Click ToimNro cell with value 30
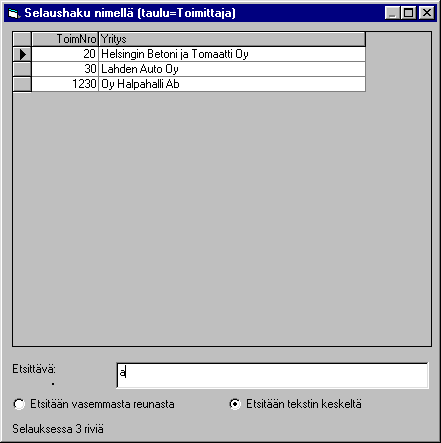441x443 pixels. 65,69
